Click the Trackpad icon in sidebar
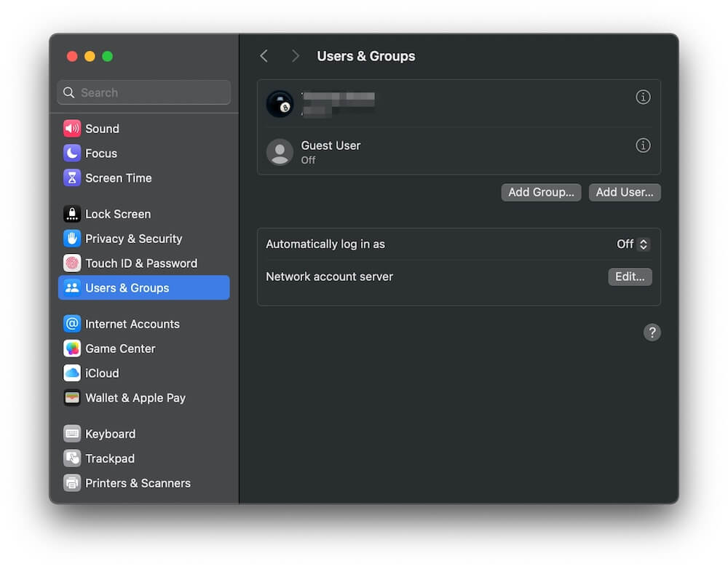This screenshot has height=569, width=728. tap(72, 458)
